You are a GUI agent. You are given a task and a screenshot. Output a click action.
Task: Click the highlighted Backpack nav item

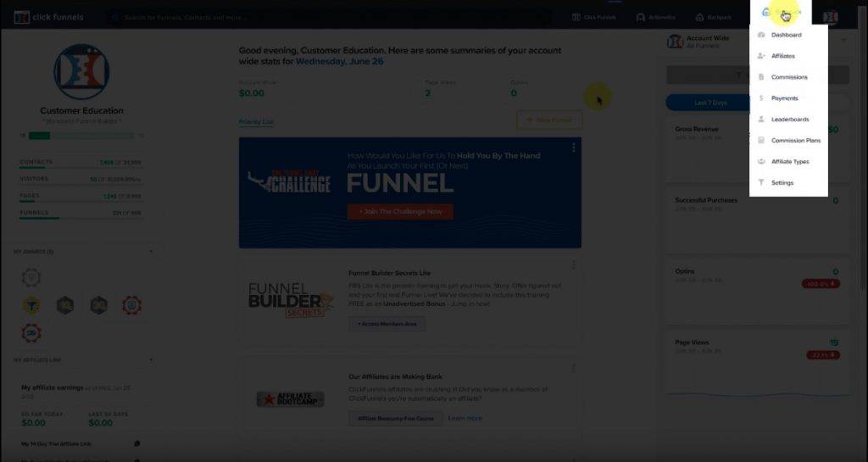click(781, 12)
